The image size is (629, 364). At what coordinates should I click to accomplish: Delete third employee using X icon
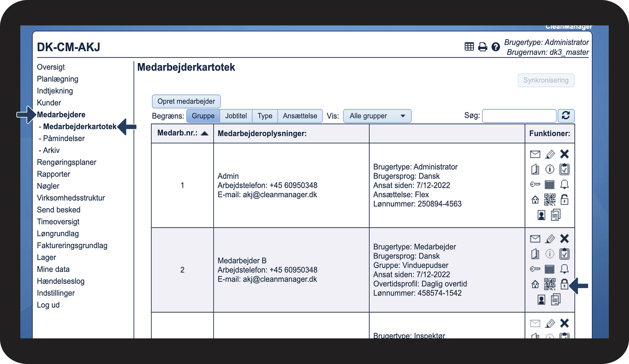pyautogui.click(x=565, y=323)
